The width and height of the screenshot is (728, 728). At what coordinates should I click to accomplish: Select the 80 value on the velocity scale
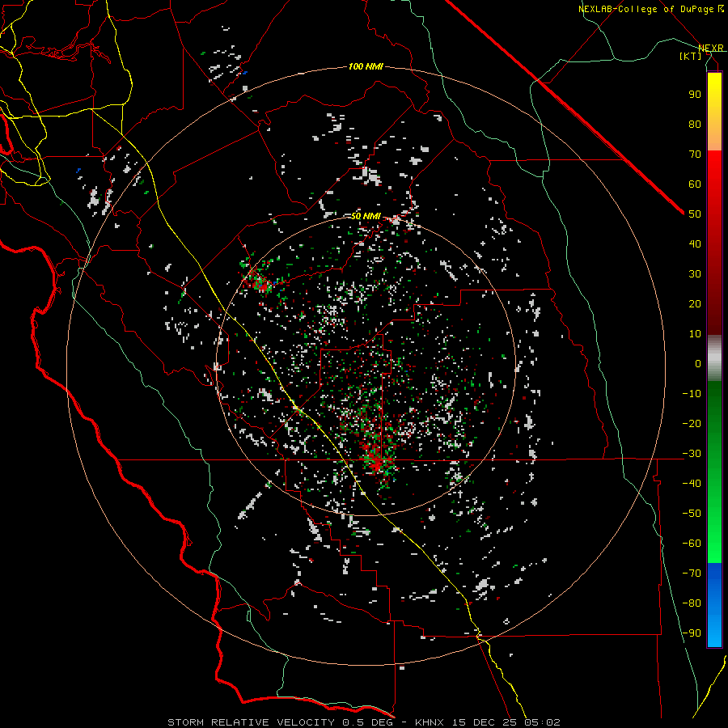pyautogui.click(x=695, y=124)
